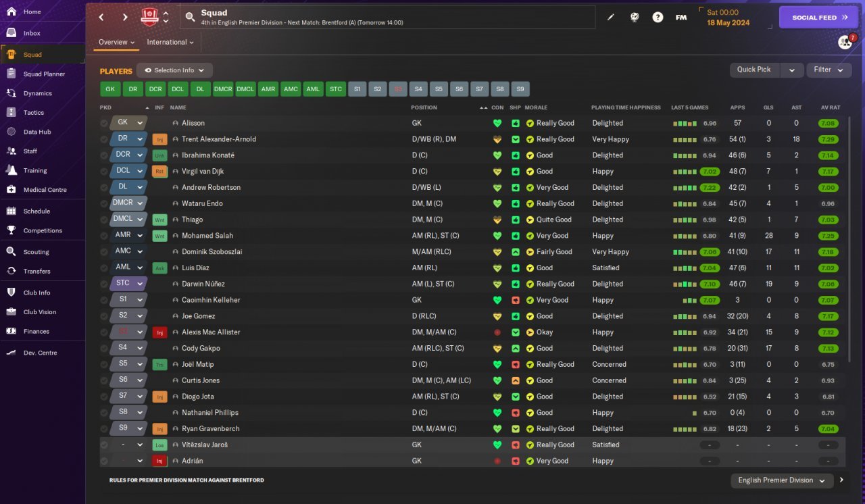
Task: Click the squad search field
Action: click(x=388, y=18)
